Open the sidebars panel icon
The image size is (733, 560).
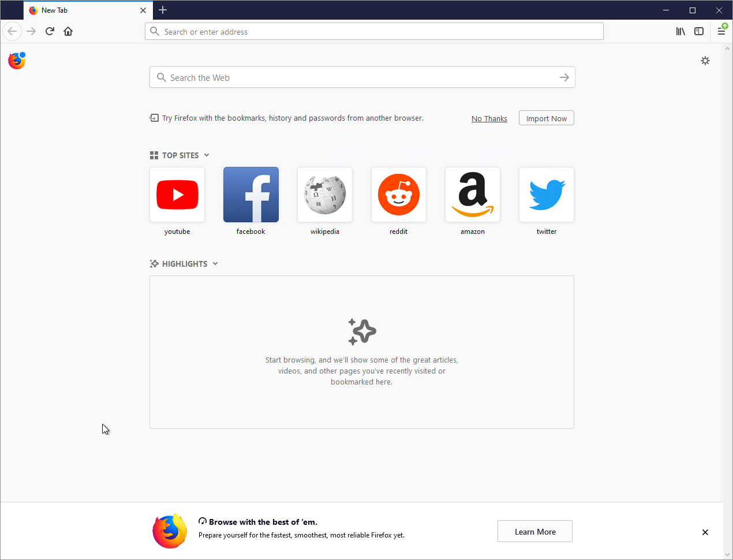coord(699,31)
